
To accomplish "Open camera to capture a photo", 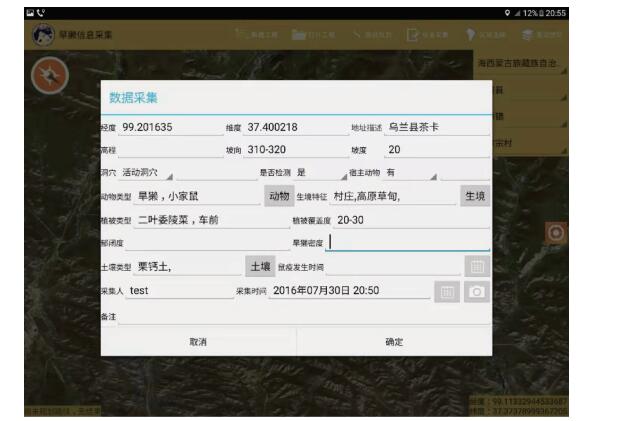I will (x=477, y=292).
